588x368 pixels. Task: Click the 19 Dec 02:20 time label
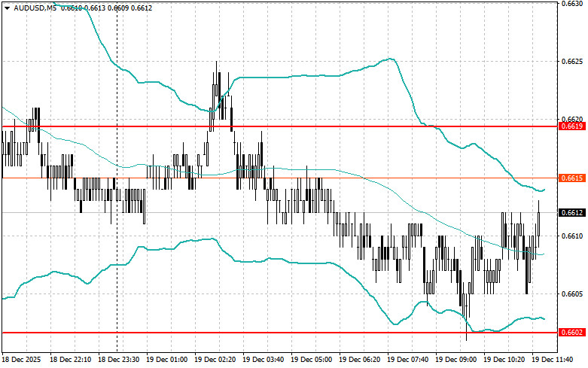pyautogui.click(x=215, y=360)
